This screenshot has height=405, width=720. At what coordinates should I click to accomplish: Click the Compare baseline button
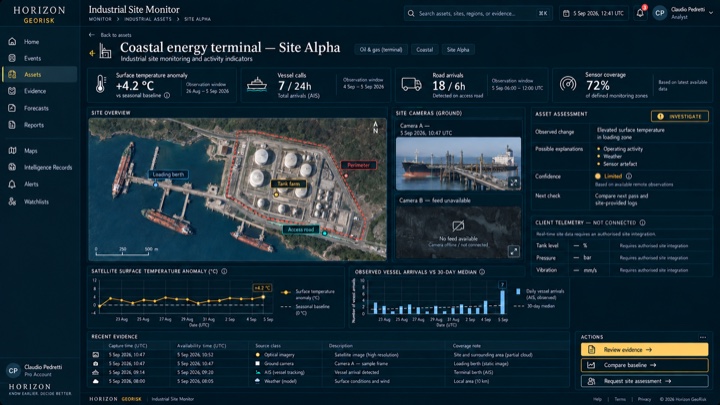644,366
